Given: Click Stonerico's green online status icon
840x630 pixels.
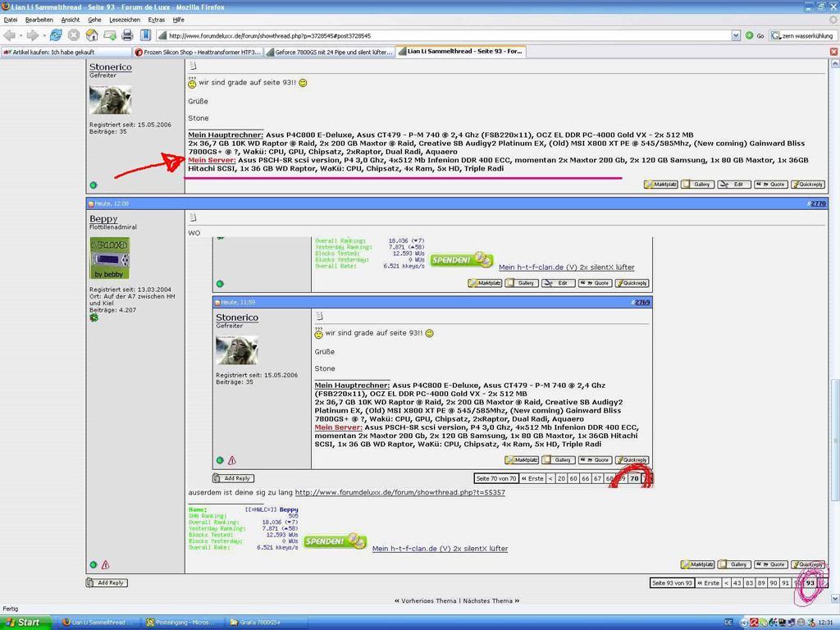Looking at the screenshot, I should 94,185.
